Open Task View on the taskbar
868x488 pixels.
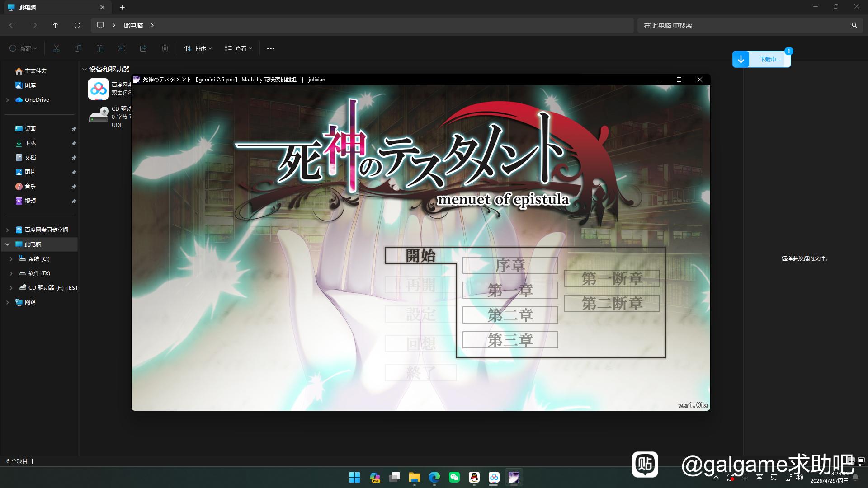click(x=395, y=477)
